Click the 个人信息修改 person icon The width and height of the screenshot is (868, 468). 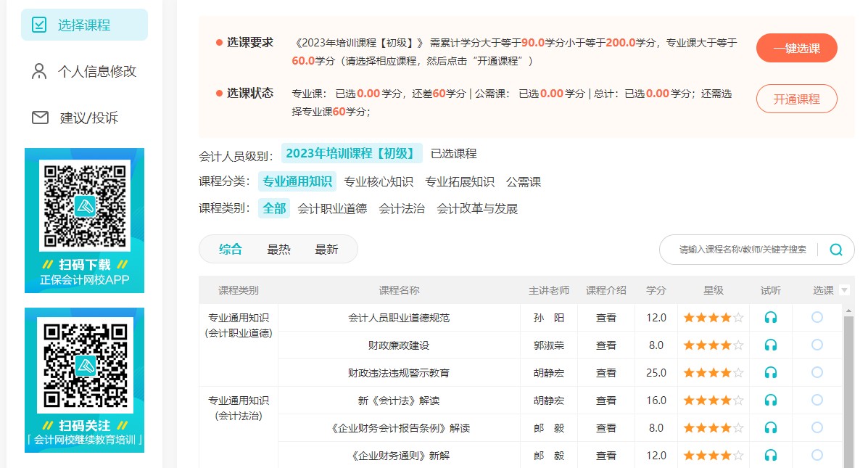click(x=39, y=71)
